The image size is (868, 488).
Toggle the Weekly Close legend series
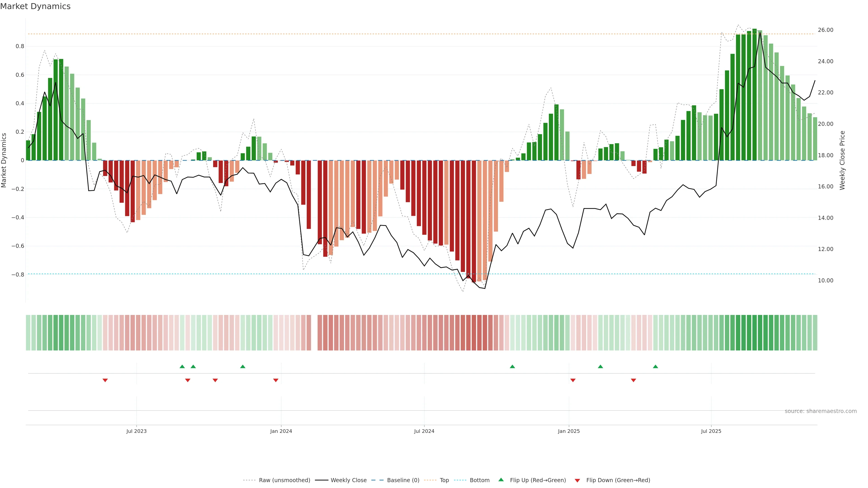point(348,480)
